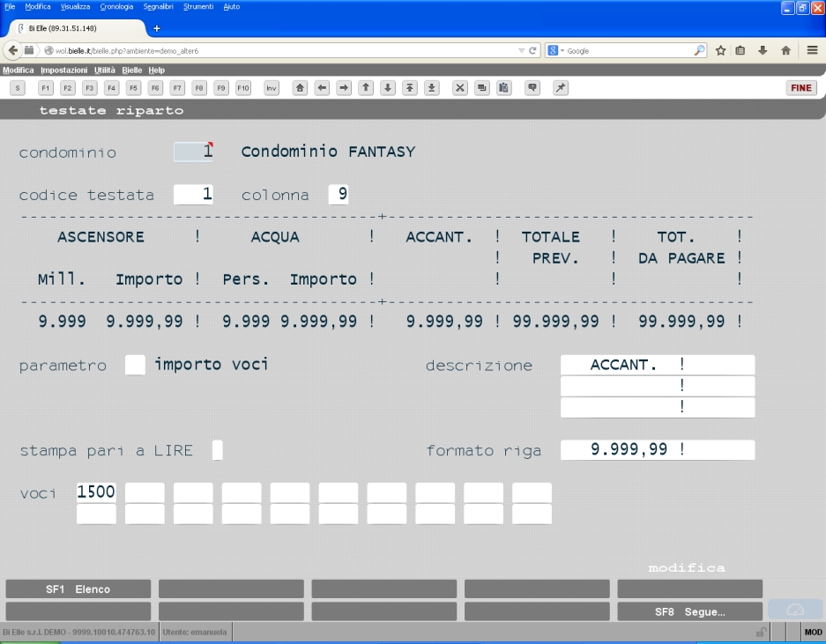Open the Firefox hamburger menu
Viewport: 826px width, 644px height.
[x=812, y=50]
